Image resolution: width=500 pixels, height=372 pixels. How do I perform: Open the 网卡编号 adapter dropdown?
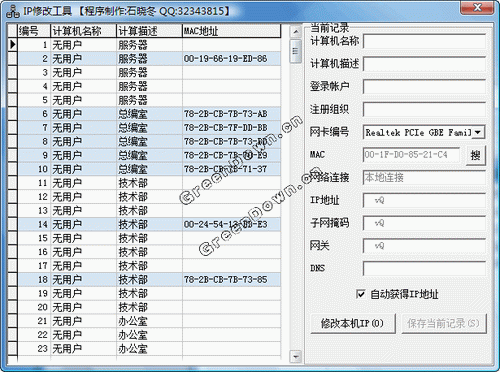[x=478, y=132]
